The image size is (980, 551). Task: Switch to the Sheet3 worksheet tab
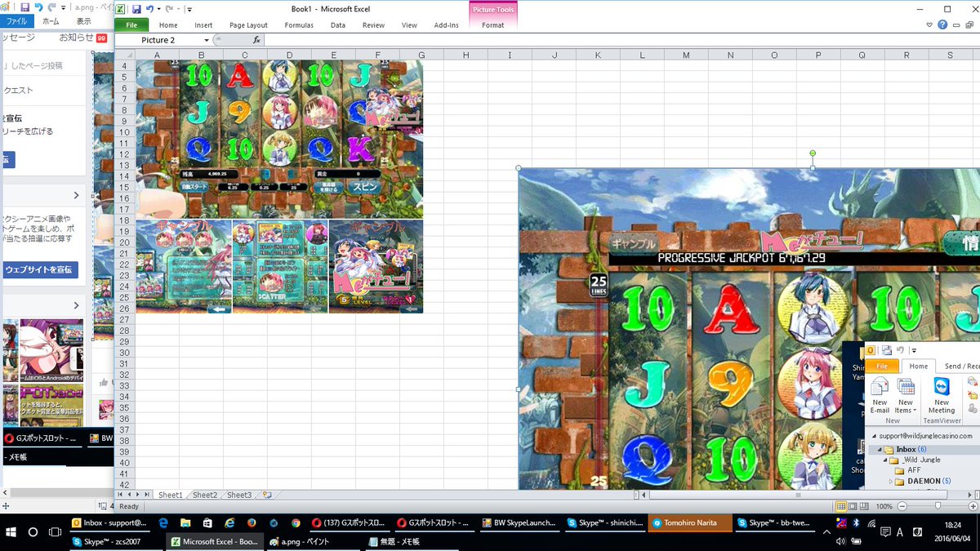(x=239, y=495)
